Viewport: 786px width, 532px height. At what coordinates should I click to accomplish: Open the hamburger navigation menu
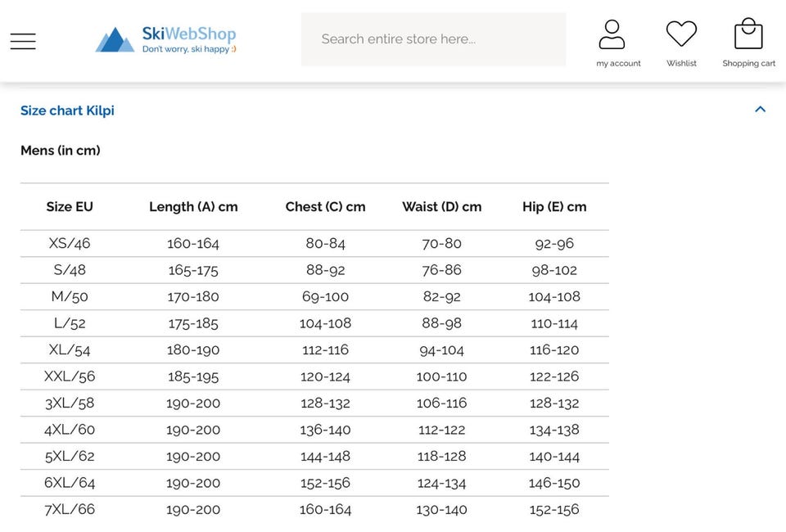pyautogui.click(x=23, y=41)
